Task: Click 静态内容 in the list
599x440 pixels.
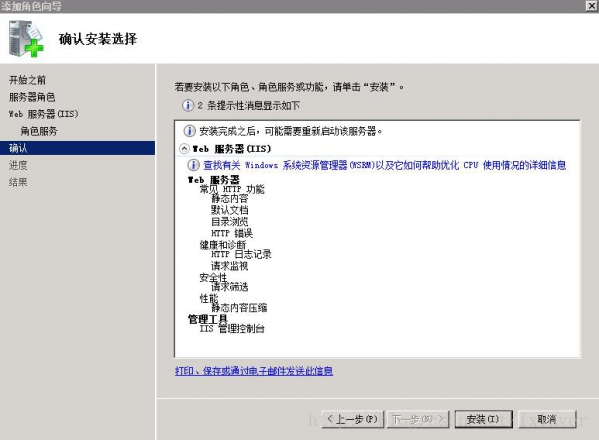Action: pos(230,199)
